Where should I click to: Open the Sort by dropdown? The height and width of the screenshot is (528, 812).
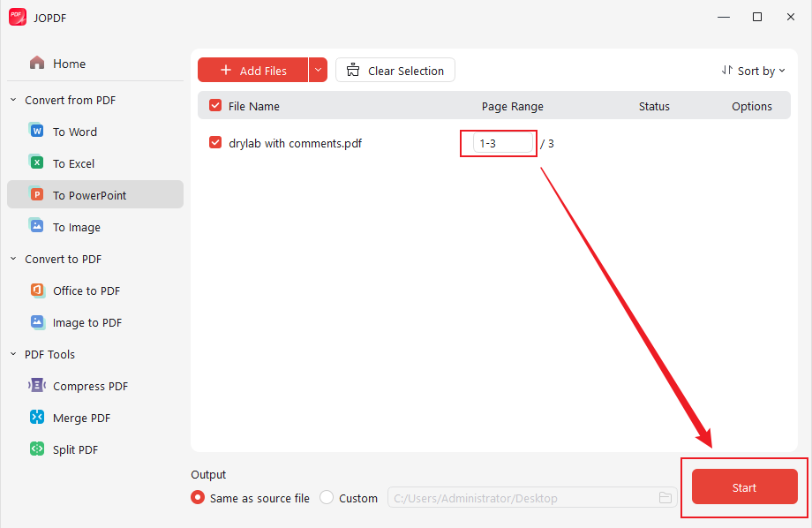pyautogui.click(x=755, y=70)
